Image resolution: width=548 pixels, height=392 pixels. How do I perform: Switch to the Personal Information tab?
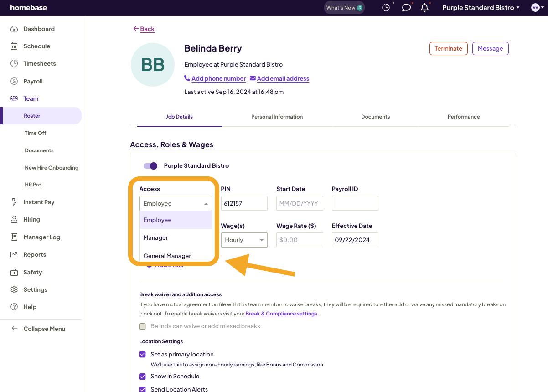coord(277,117)
